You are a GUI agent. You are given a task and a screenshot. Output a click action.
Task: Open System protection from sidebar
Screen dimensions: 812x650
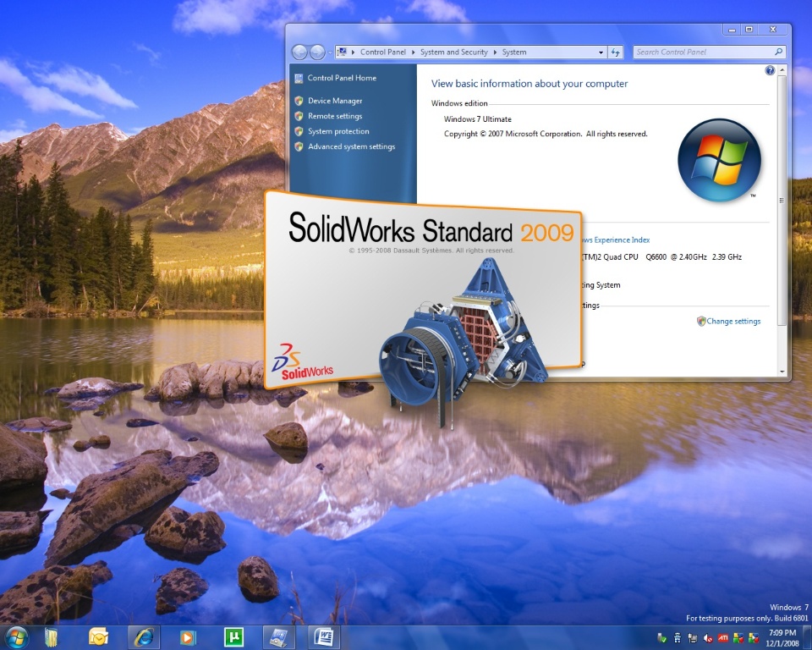coord(338,131)
